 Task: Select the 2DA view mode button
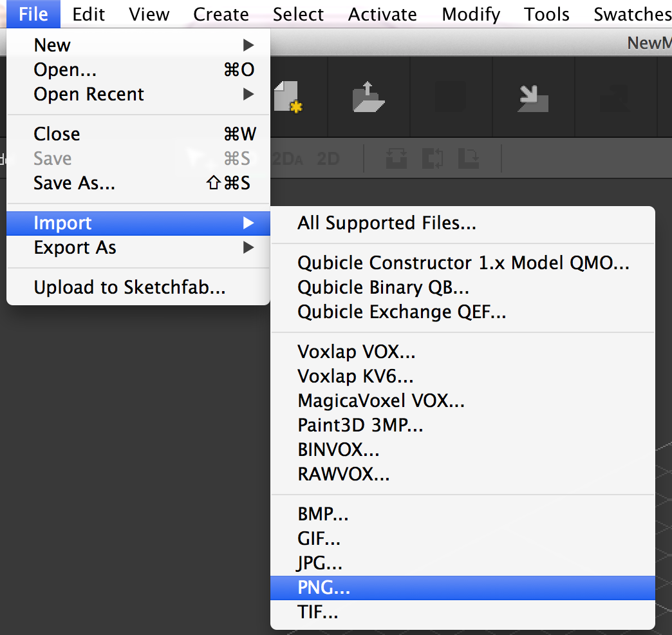[x=288, y=159]
